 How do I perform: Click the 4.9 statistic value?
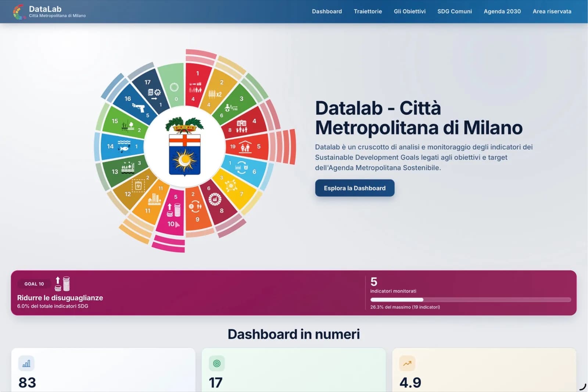[410, 383]
